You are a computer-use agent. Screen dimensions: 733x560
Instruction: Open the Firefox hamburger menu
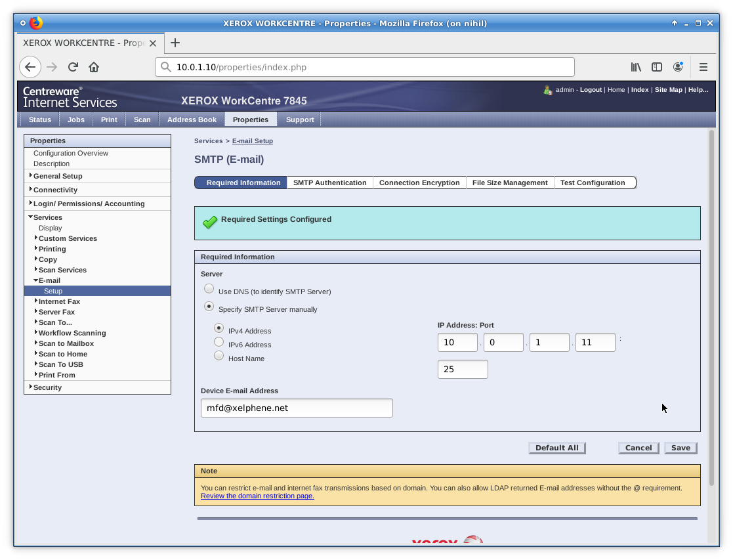coord(703,67)
